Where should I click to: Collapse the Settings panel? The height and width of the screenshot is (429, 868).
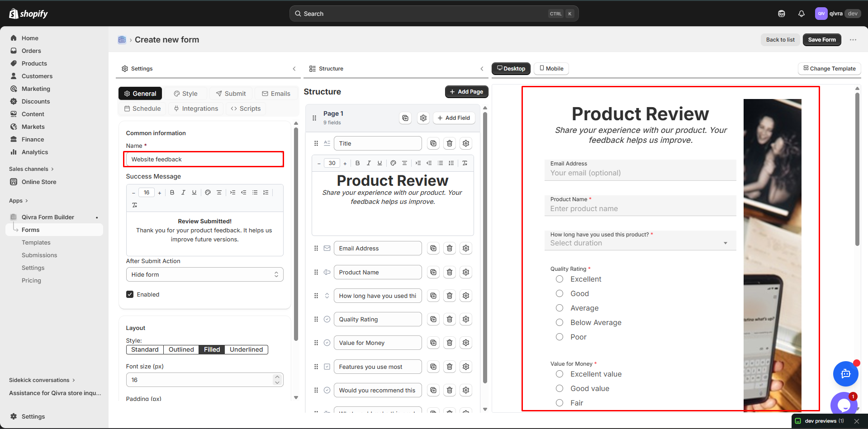(294, 69)
